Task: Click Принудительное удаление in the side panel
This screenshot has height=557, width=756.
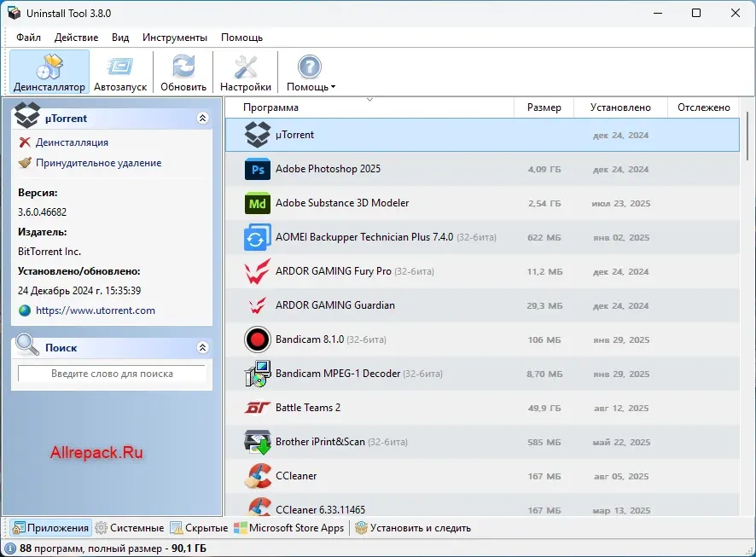Action: pyautogui.click(x=98, y=163)
